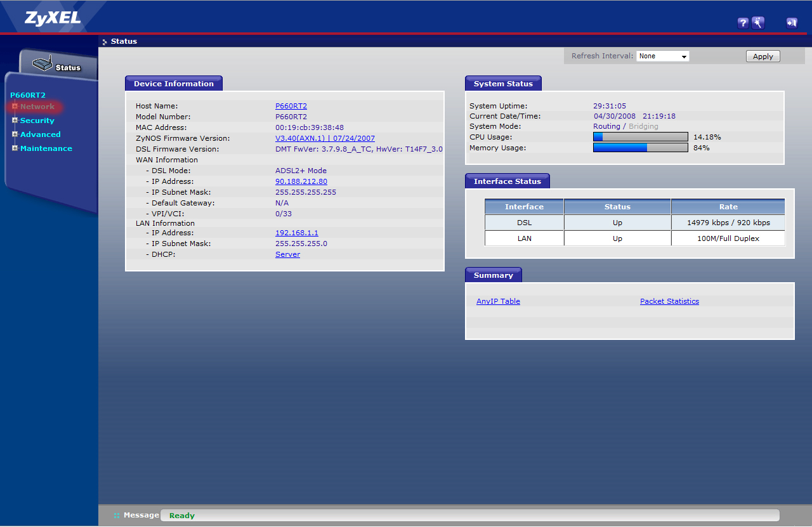Expand the Security menu plus icon
Image resolution: width=812 pixels, height=527 pixels.
tap(15, 120)
